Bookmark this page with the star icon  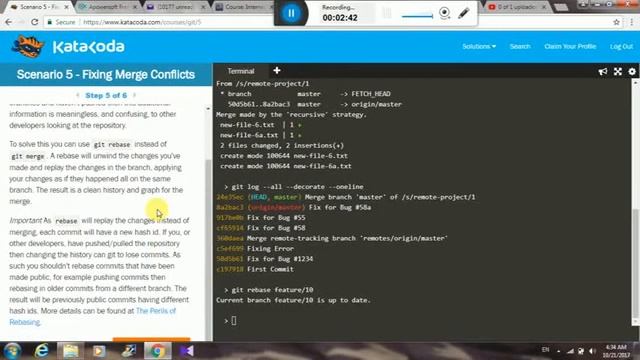[616, 22]
